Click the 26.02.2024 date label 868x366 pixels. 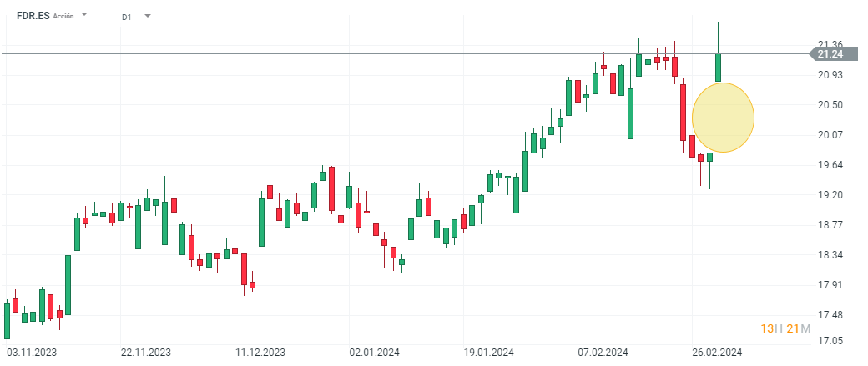click(718, 352)
